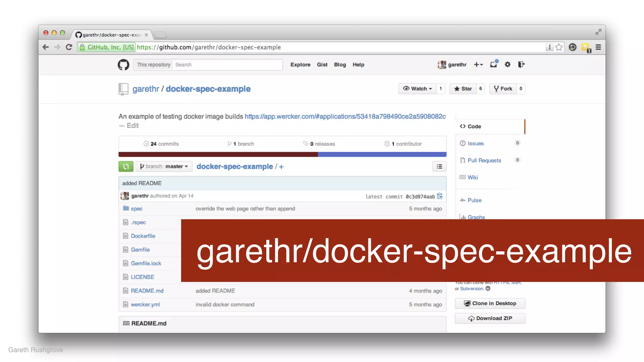Click the clone help question mark icon
The image size is (644, 362).
[488, 288]
